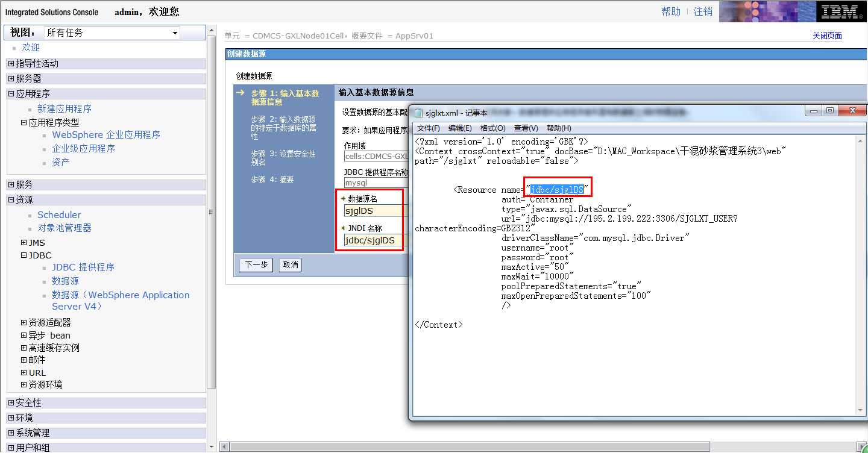Open WebSphere 企业应用程序 link

(106, 135)
